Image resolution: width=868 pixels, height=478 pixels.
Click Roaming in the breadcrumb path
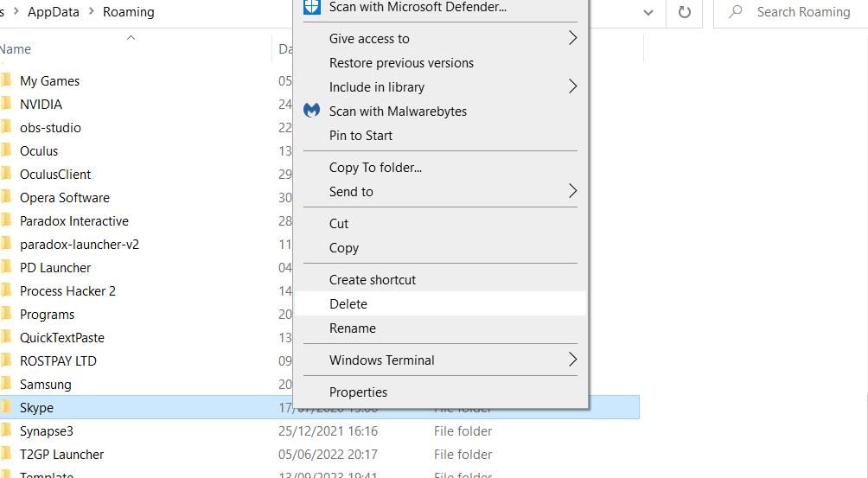pos(129,12)
